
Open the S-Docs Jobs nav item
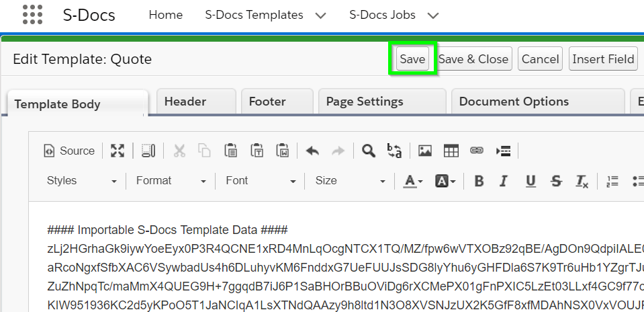pyautogui.click(x=382, y=15)
